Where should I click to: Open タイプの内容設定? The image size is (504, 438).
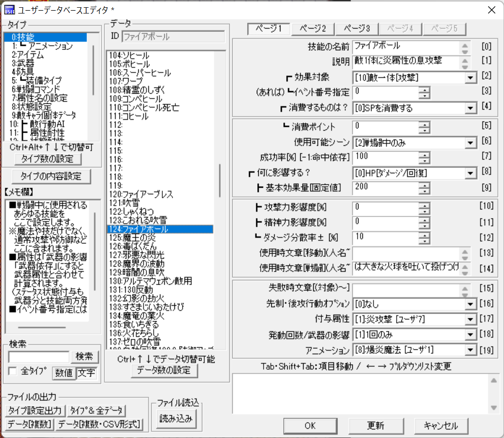(x=51, y=177)
